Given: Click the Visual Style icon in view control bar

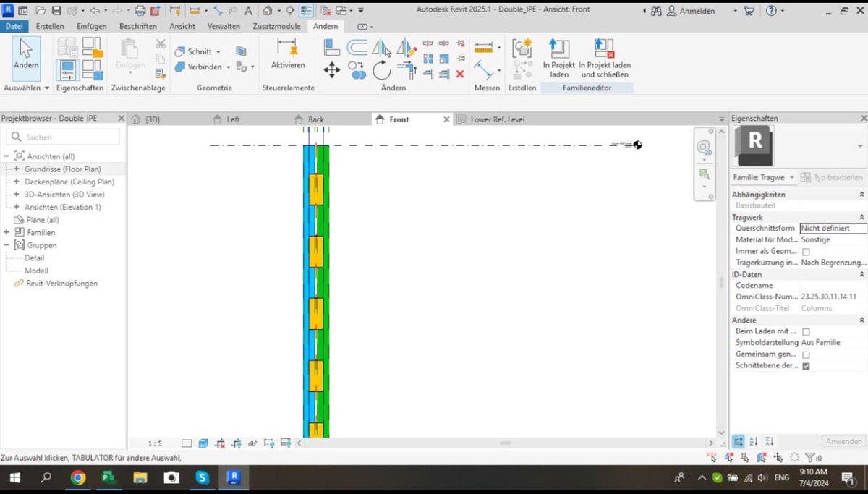Looking at the screenshot, I should 203,443.
